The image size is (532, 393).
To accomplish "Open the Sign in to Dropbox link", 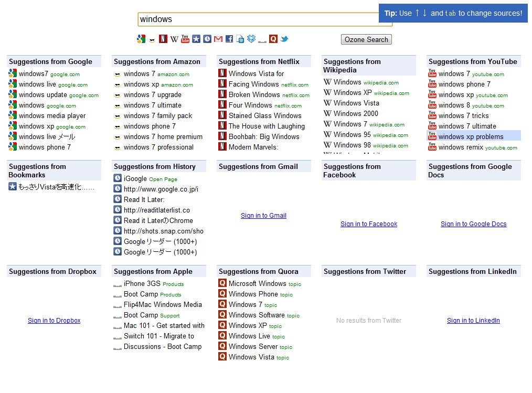I will click(x=54, y=321).
